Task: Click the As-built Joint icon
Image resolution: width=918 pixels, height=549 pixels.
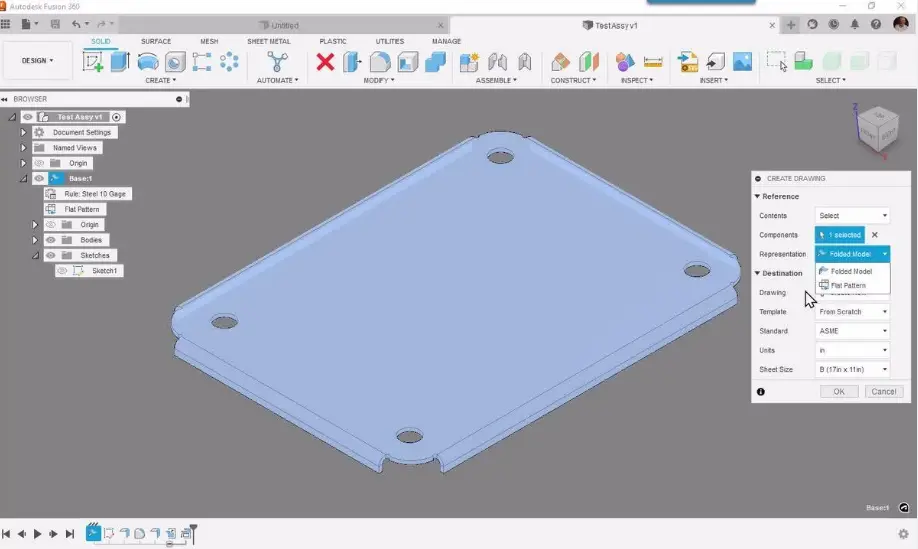Action: (525, 61)
